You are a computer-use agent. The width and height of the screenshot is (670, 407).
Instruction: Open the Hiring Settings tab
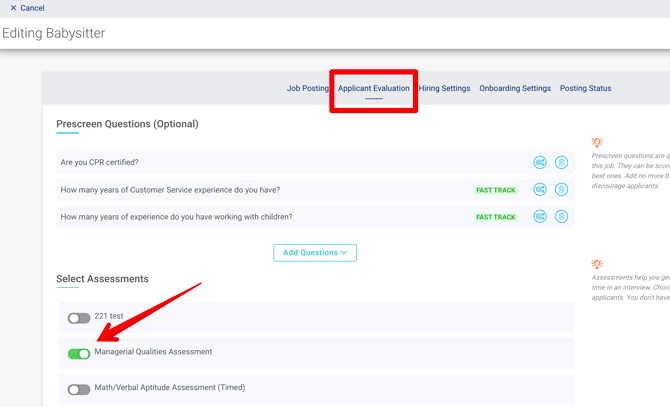pos(444,88)
